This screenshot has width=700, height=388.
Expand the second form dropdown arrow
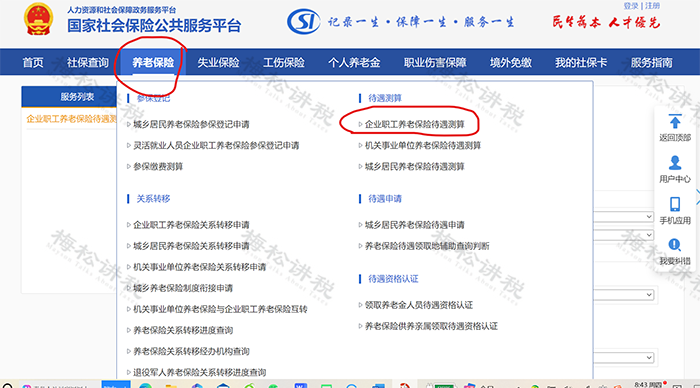tap(649, 234)
